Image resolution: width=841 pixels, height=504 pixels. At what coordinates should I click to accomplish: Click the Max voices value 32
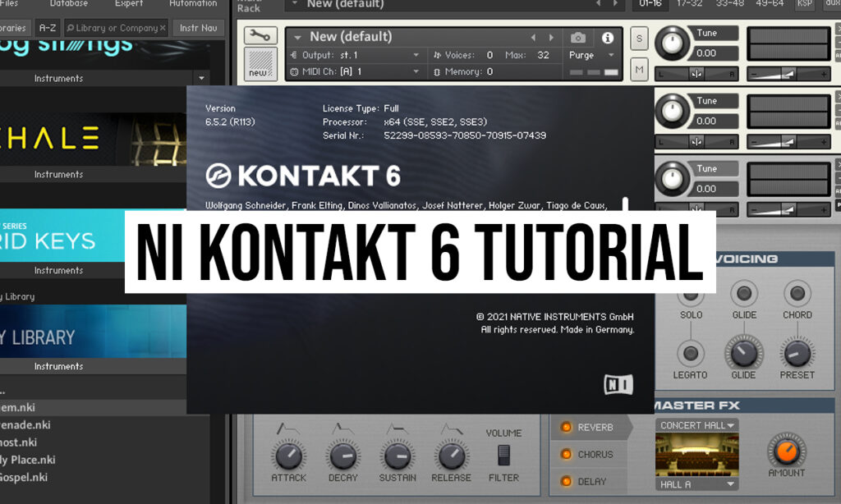pyautogui.click(x=543, y=55)
